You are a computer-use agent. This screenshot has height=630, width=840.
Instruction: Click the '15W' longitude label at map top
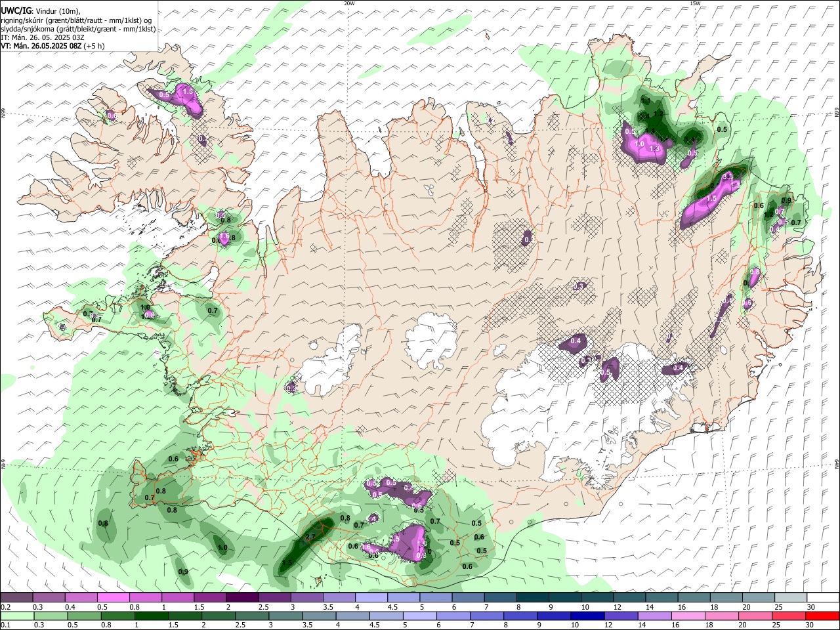(694, 3)
